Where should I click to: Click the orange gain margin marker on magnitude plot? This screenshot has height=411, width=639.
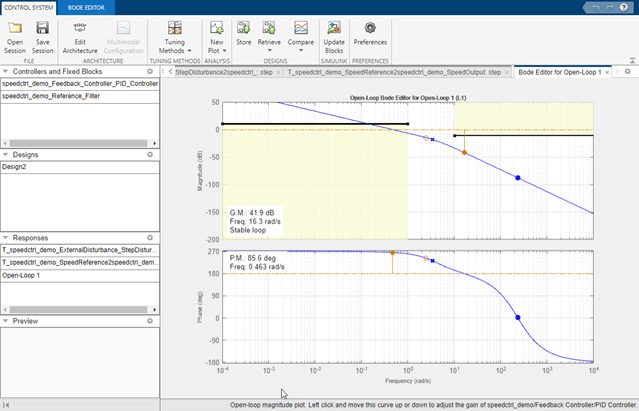click(464, 153)
